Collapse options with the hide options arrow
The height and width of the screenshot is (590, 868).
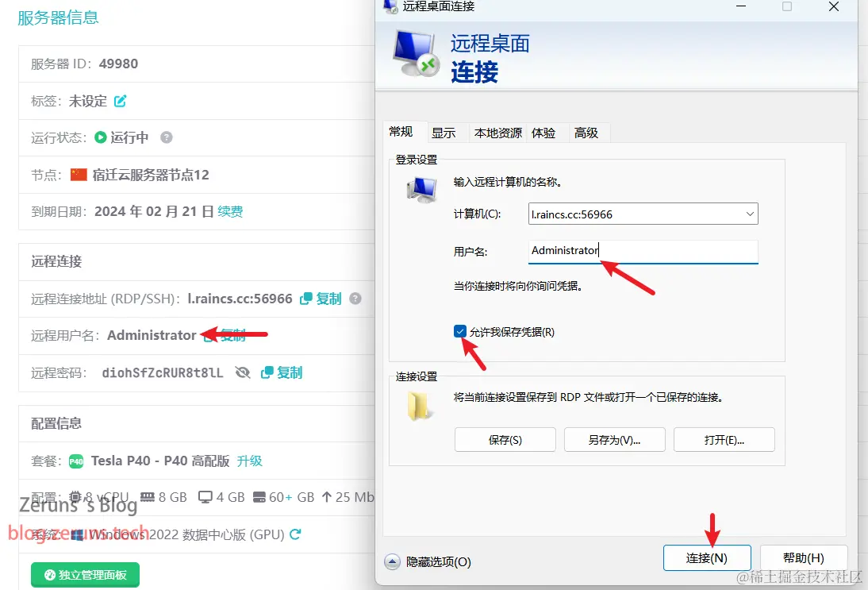392,561
